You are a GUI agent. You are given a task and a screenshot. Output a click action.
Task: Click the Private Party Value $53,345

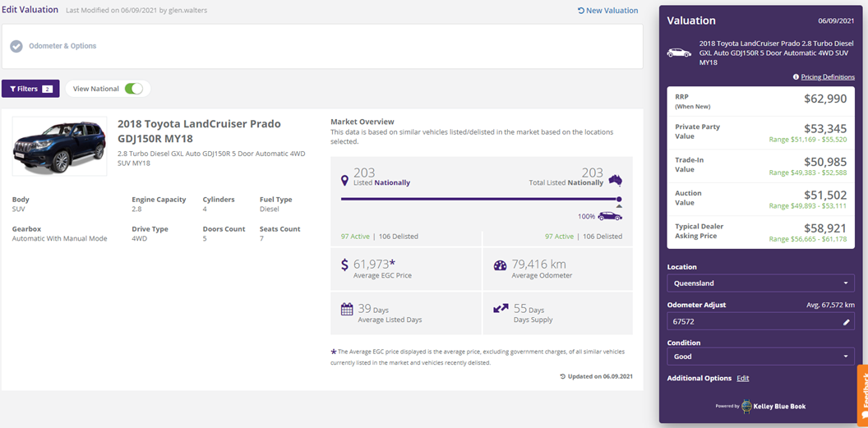[x=825, y=129]
